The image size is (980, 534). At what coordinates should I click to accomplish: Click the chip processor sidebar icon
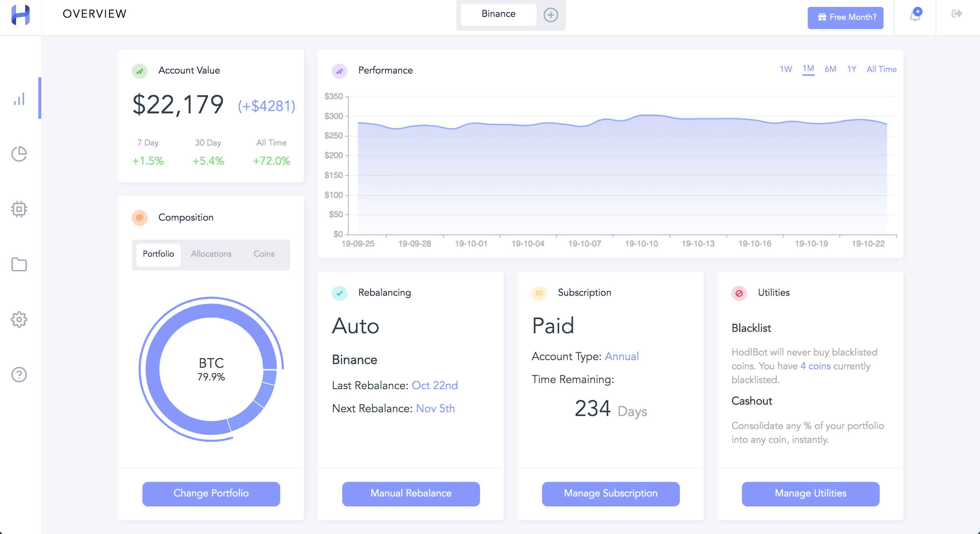19,209
